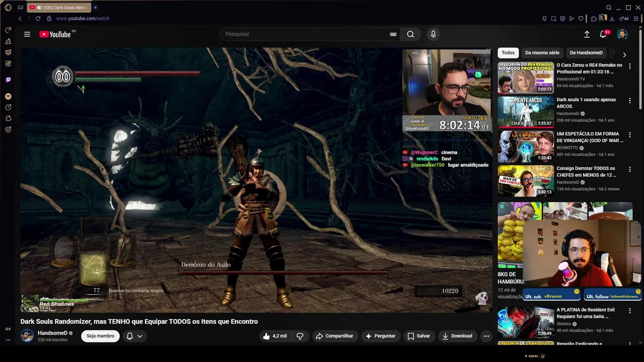
Task: Click the pin icon in address bar
Action: (x=544, y=19)
